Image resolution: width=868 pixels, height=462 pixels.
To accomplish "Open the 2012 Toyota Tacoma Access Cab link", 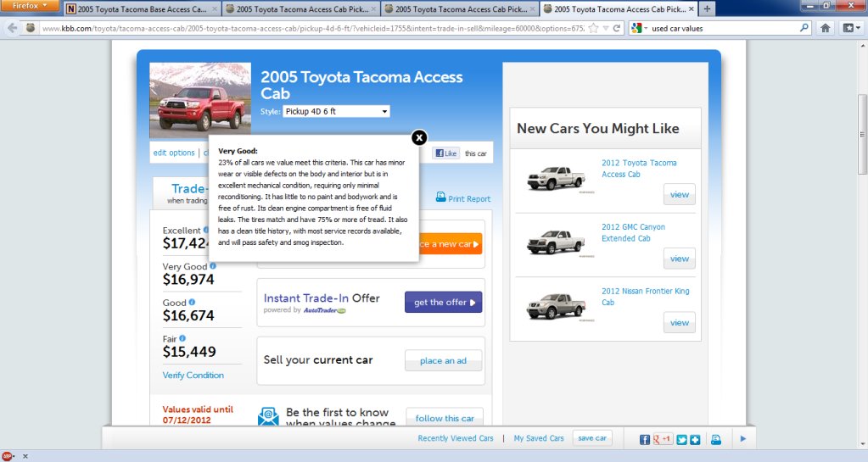I will [x=639, y=169].
